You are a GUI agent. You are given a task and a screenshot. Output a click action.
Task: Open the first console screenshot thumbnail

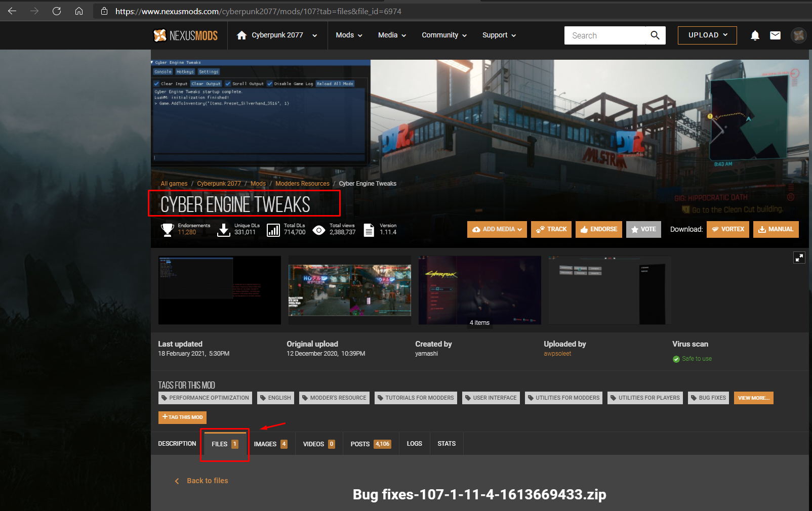[220, 290]
